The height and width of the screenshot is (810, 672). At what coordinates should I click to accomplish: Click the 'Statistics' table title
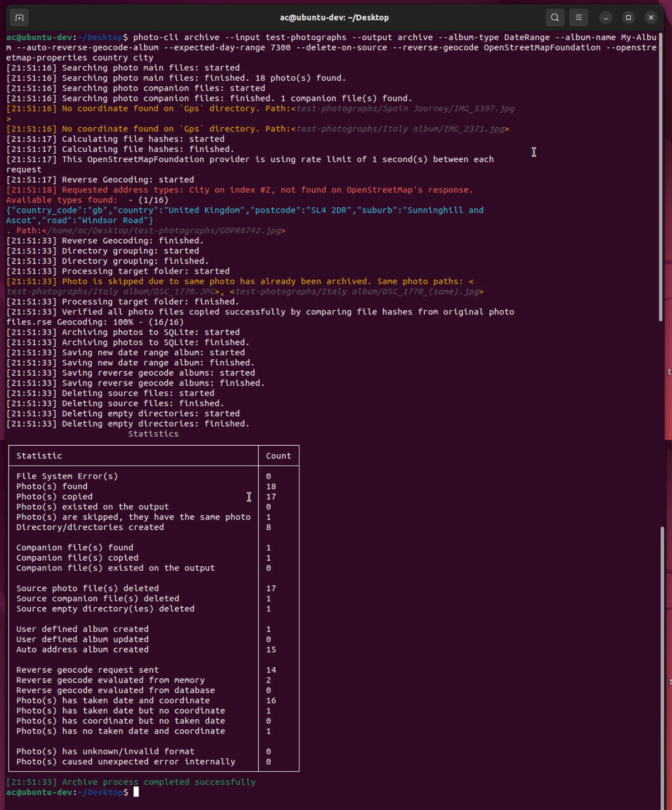(153, 434)
